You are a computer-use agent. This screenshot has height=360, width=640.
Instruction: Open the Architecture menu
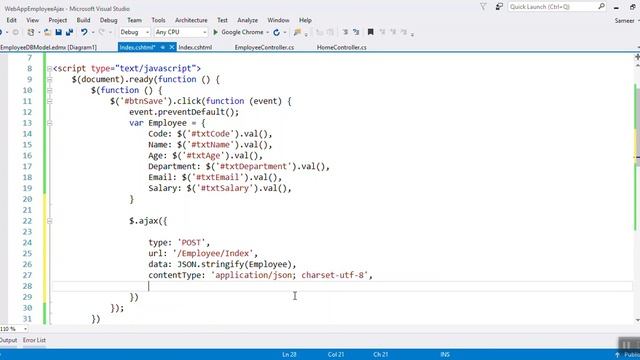(191, 20)
